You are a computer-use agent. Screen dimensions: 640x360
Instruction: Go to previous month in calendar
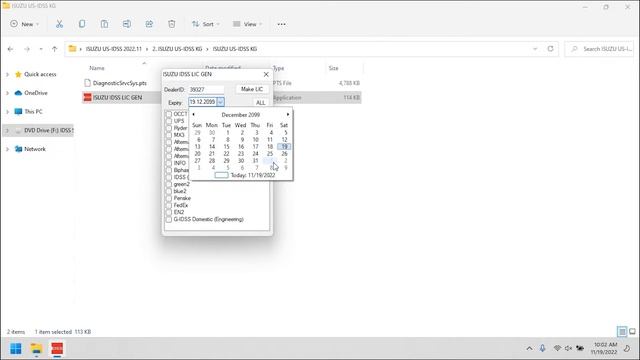point(193,115)
